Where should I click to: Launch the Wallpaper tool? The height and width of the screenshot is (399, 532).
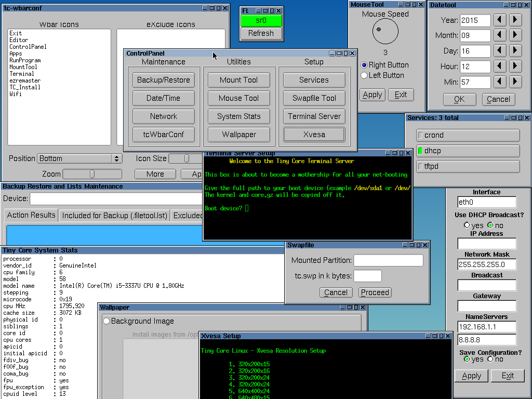tap(238, 134)
